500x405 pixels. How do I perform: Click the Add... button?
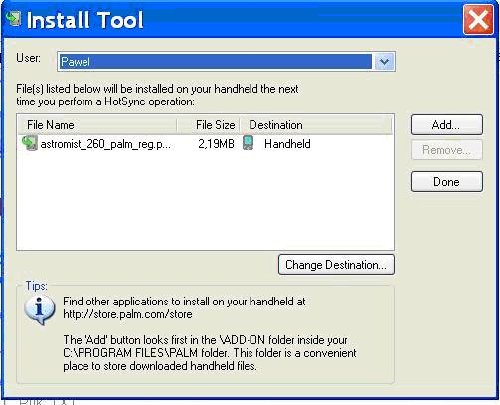pos(446,125)
